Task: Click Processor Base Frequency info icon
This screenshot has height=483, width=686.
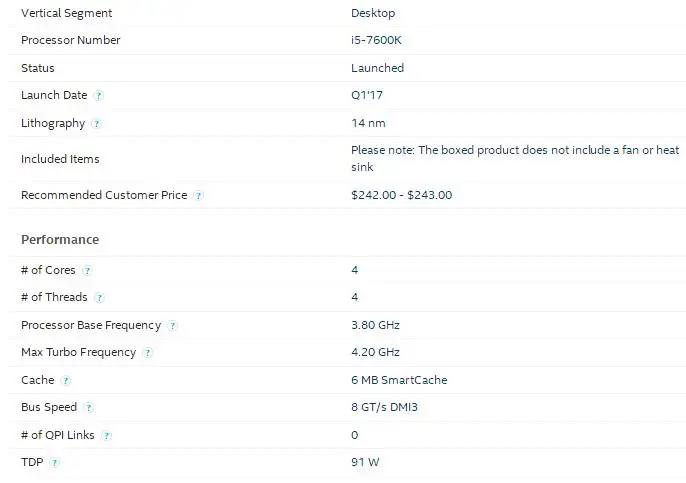Action: (173, 326)
